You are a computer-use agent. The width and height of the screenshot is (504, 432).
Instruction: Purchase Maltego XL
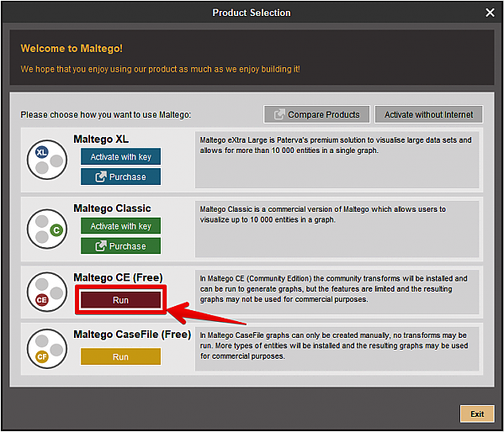click(x=120, y=176)
